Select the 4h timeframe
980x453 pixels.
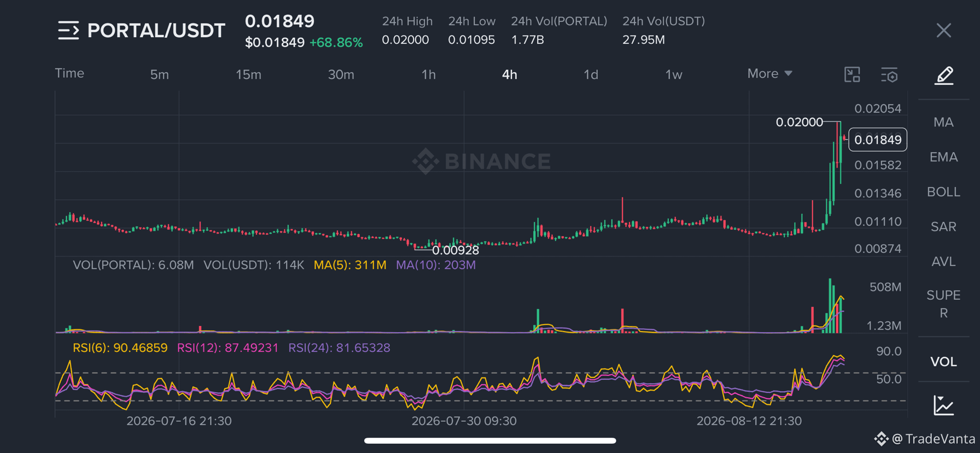coord(510,74)
